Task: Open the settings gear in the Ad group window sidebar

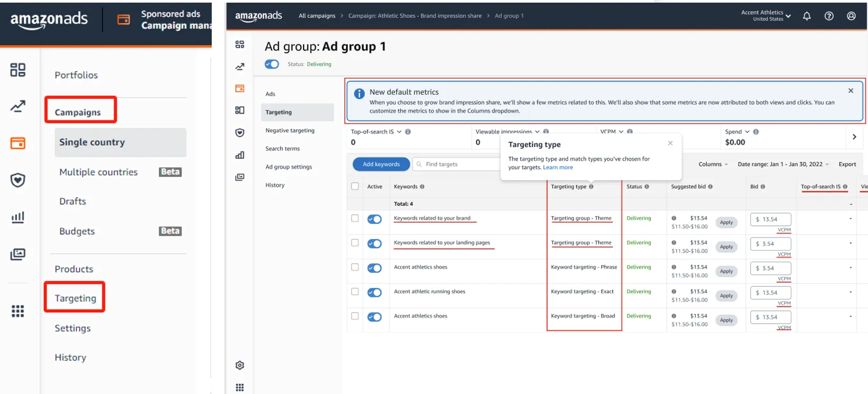Action: [240, 365]
